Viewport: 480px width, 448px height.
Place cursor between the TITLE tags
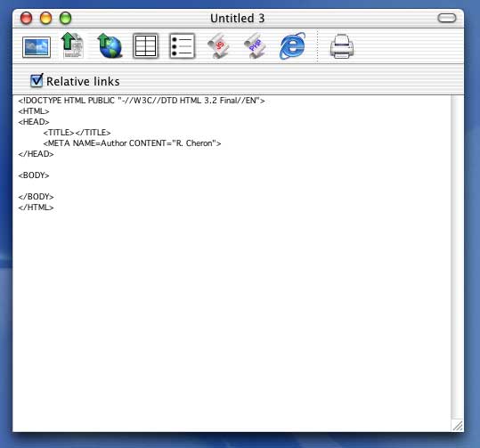75,133
